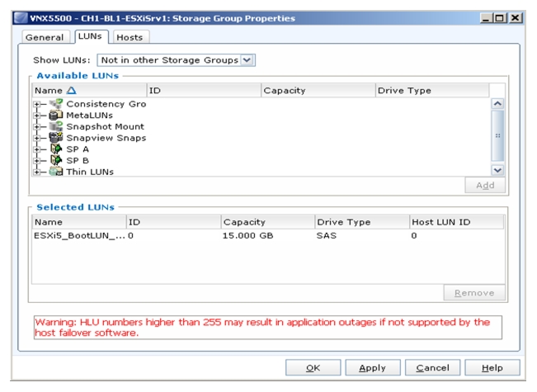537x392 pixels.
Task: Click the Apply button
Action: [373, 368]
